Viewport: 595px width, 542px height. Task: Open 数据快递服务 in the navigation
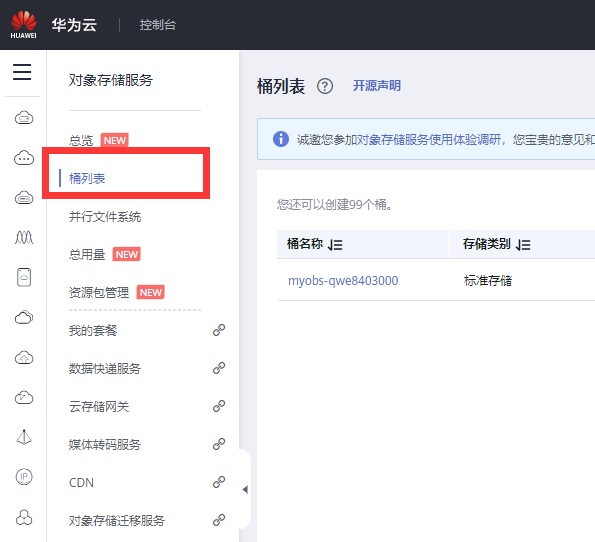tap(105, 369)
